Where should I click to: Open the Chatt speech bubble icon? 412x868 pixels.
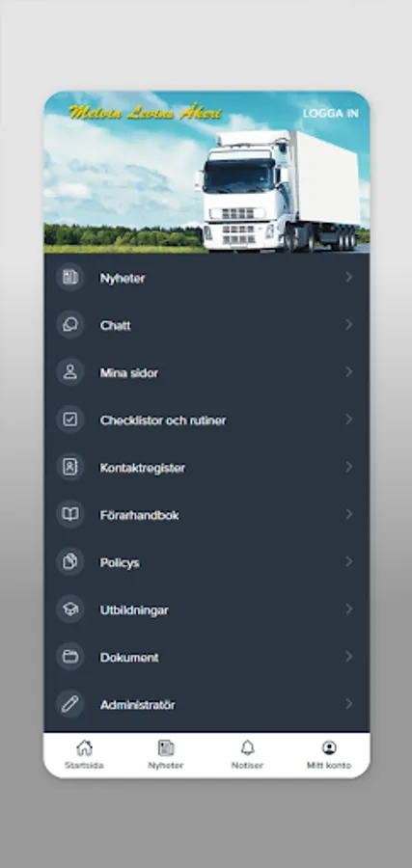(70, 325)
